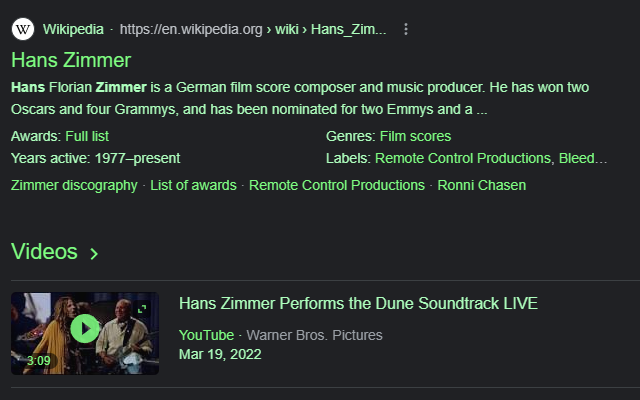Screen dimensions: 640x400
Task: Open the Zimmer discography sitelink
Action: coord(74,185)
